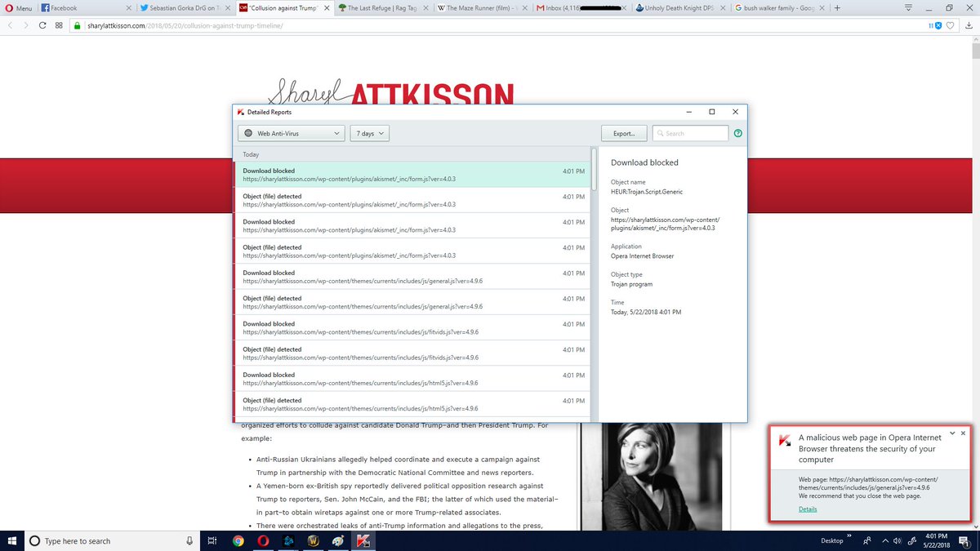
Task: Open the Windows Start menu
Action: pos(11,540)
